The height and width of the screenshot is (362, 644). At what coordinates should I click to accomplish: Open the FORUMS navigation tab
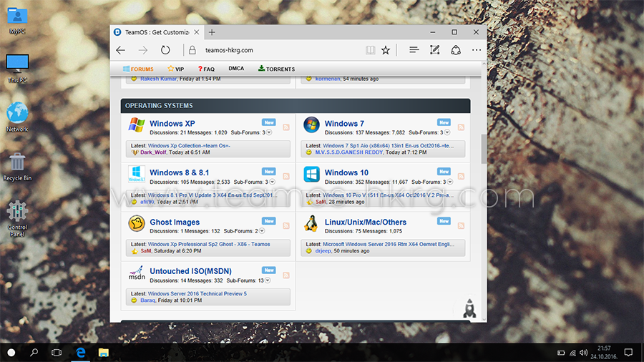click(x=138, y=69)
